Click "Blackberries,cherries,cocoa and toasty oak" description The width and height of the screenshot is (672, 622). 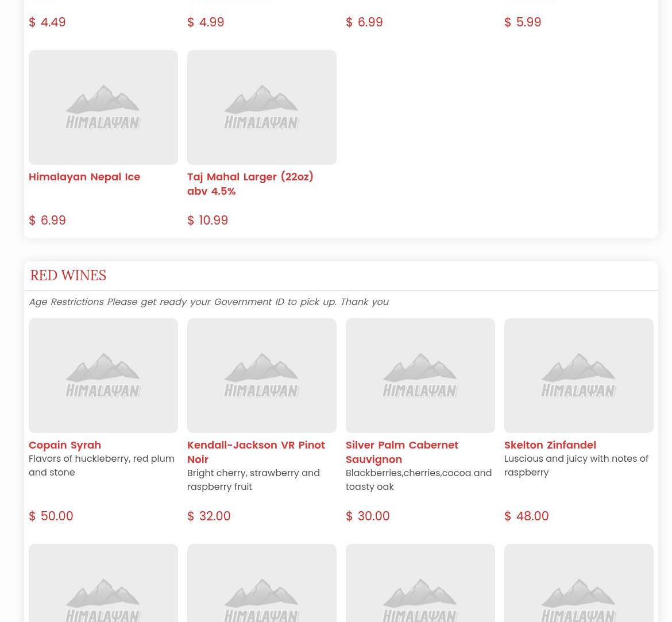pyautogui.click(x=419, y=480)
